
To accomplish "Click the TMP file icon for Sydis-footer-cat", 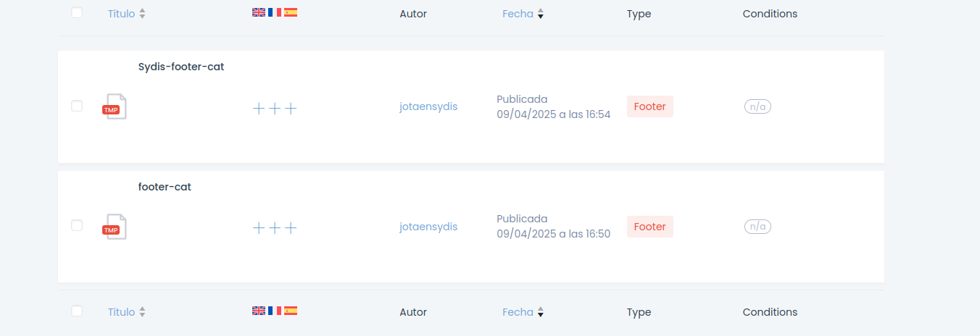I will point(115,106).
